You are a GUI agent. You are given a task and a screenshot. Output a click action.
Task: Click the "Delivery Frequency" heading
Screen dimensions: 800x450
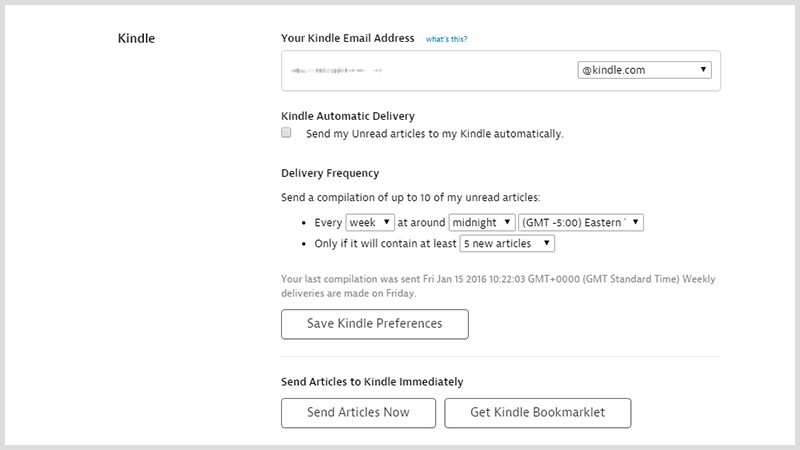[x=330, y=173]
